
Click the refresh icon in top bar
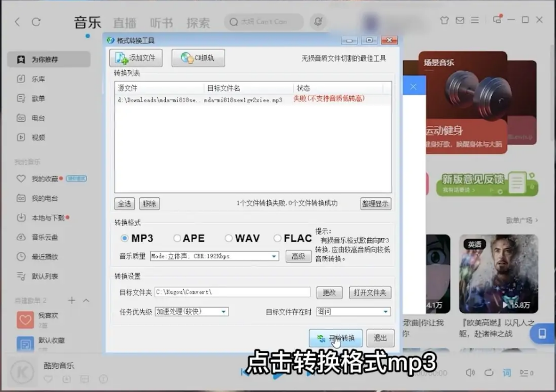[x=36, y=22]
